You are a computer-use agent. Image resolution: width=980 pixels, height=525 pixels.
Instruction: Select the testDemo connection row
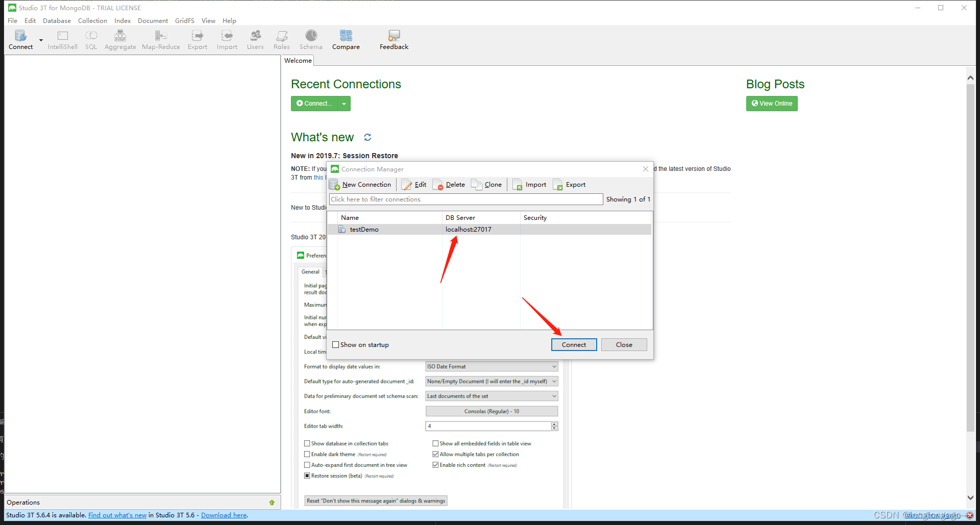point(489,230)
